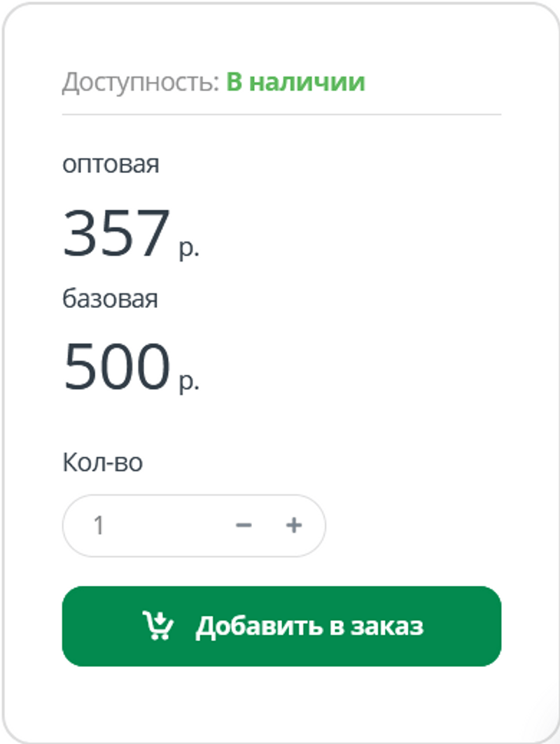Click the р. currency sign beside 500
Screen dimensions: 560x744
(x=189, y=381)
